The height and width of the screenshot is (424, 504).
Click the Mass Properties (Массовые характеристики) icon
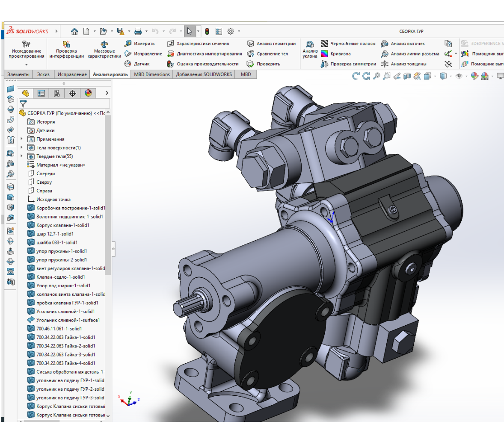tap(104, 44)
